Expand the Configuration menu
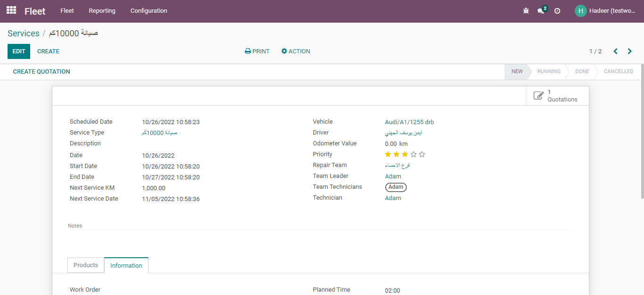 (149, 11)
